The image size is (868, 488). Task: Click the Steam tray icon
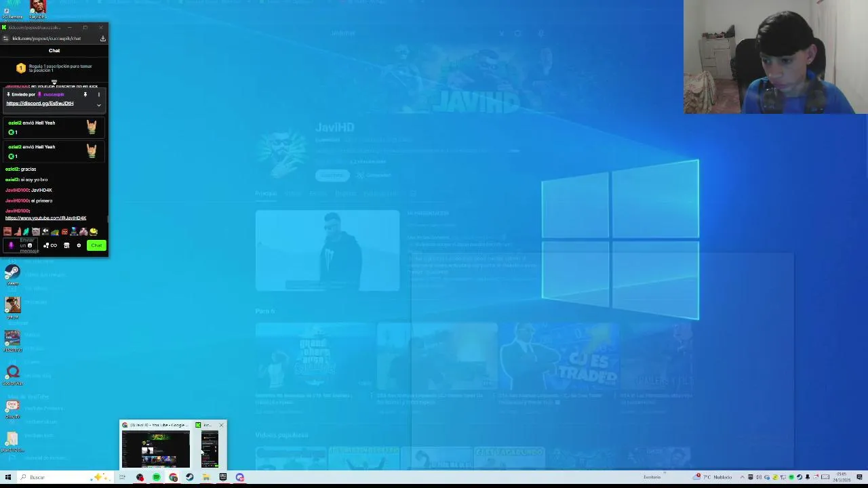pos(800,477)
